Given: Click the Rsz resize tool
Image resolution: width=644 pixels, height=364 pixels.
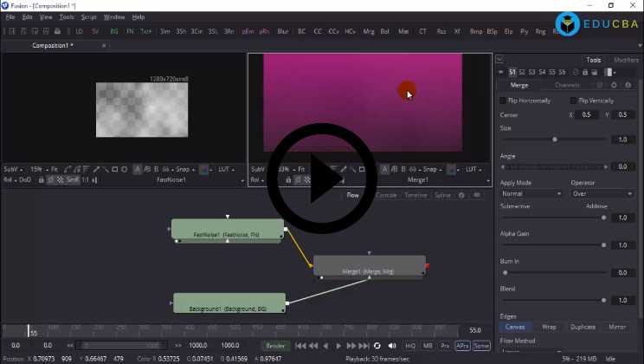Looking at the screenshot, I should point(441,31).
